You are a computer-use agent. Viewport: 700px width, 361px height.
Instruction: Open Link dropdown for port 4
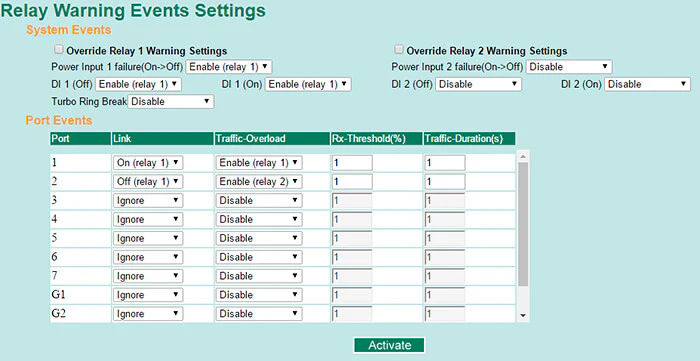coord(148,220)
